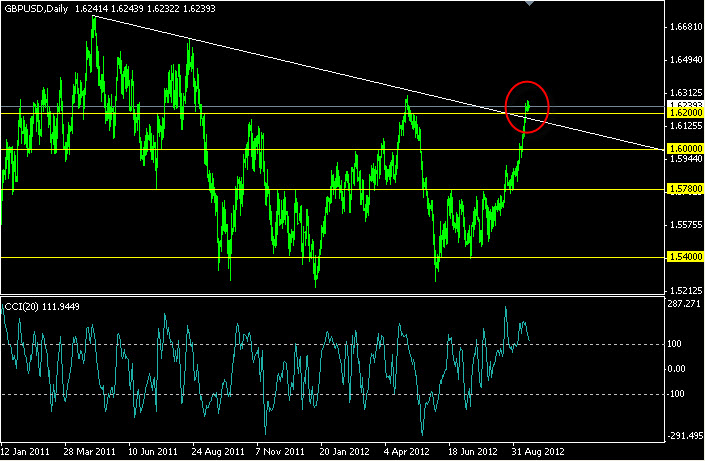
Task: Click the 0.00 CCI scale value
Action: [x=676, y=369]
